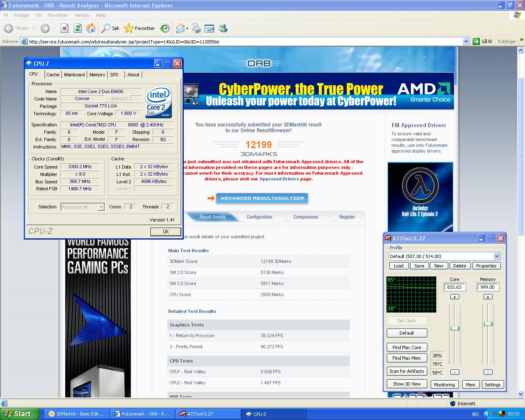Open the Vis menu

tap(39, 15)
